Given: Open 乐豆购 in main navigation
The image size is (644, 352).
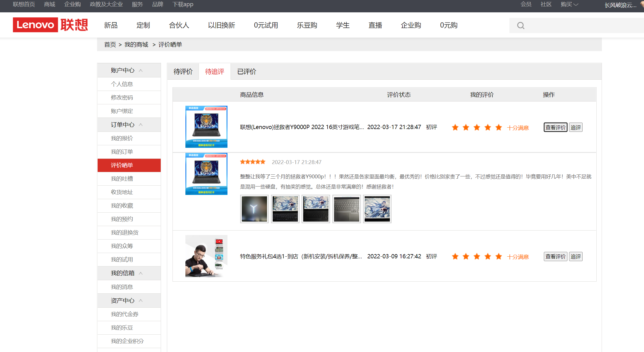Looking at the screenshot, I should (x=307, y=25).
